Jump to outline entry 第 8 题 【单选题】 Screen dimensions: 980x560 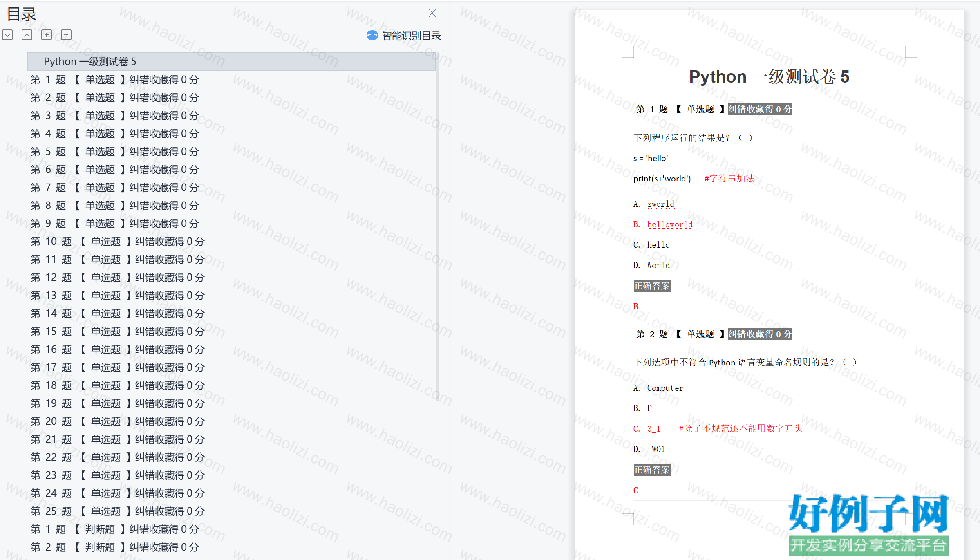pos(115,206)
